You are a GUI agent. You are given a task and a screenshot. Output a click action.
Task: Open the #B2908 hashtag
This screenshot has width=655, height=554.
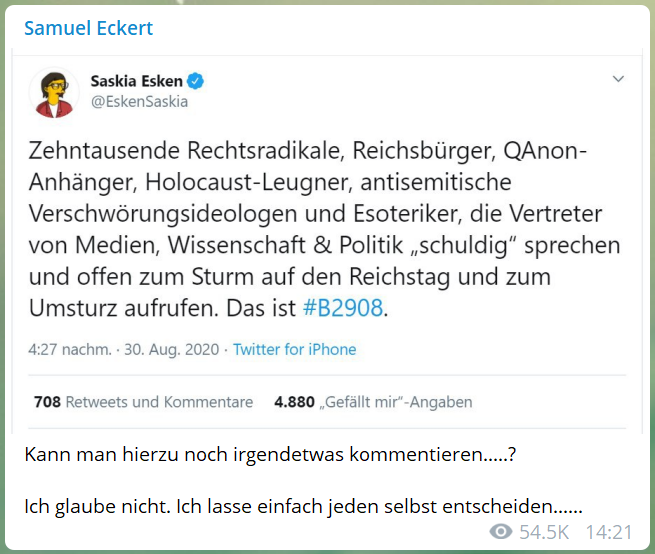click(343, 308)
